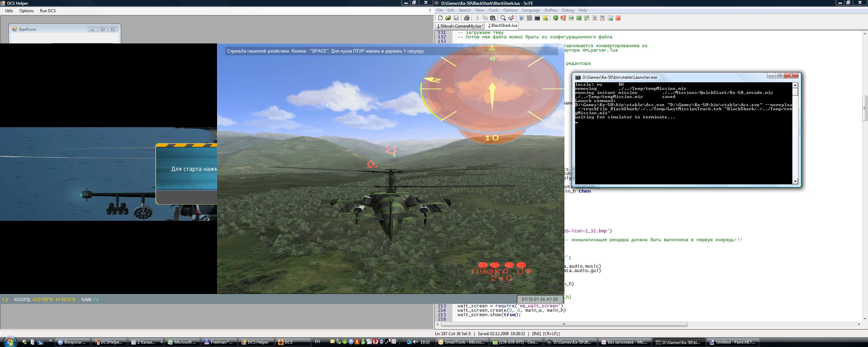Click the yellow note with green arrow icon
Image resolution: width=868 pixels, height=347 pixels.
(545, 18)
